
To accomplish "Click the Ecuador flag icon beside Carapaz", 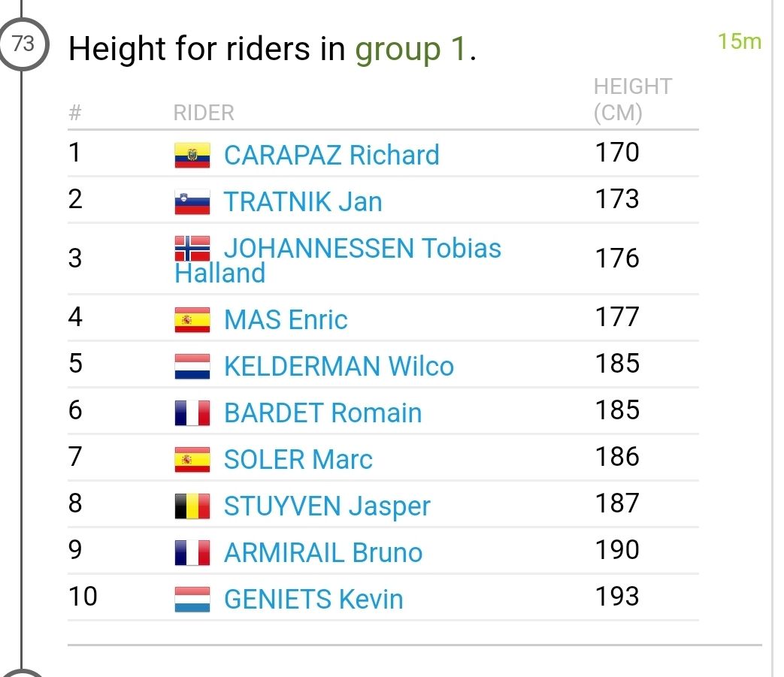I will point(192,156).
